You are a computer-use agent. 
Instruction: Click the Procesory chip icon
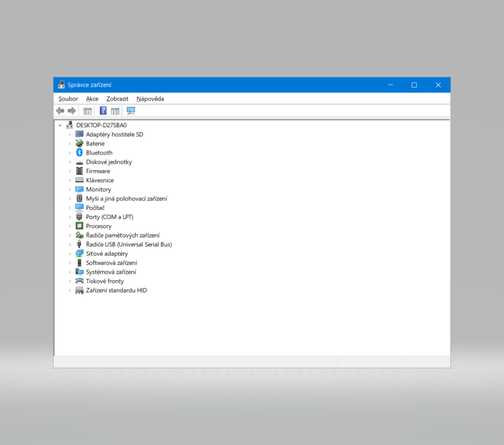(80, 226)
